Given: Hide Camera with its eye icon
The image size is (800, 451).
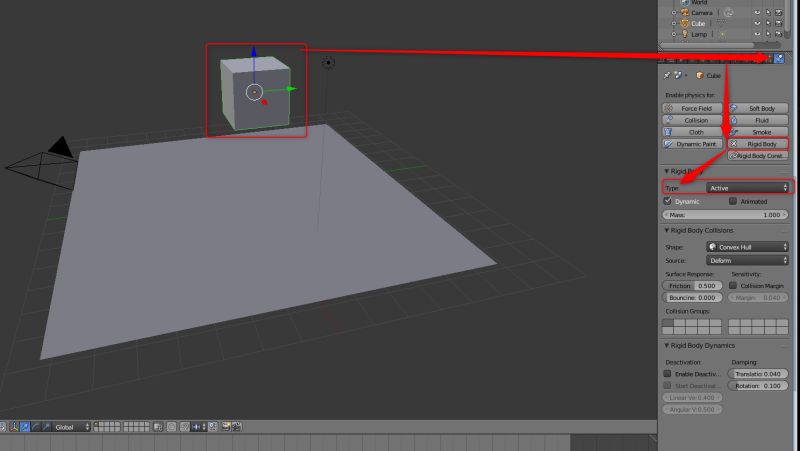Looking at the screenshot, I should tap(757, 12).
